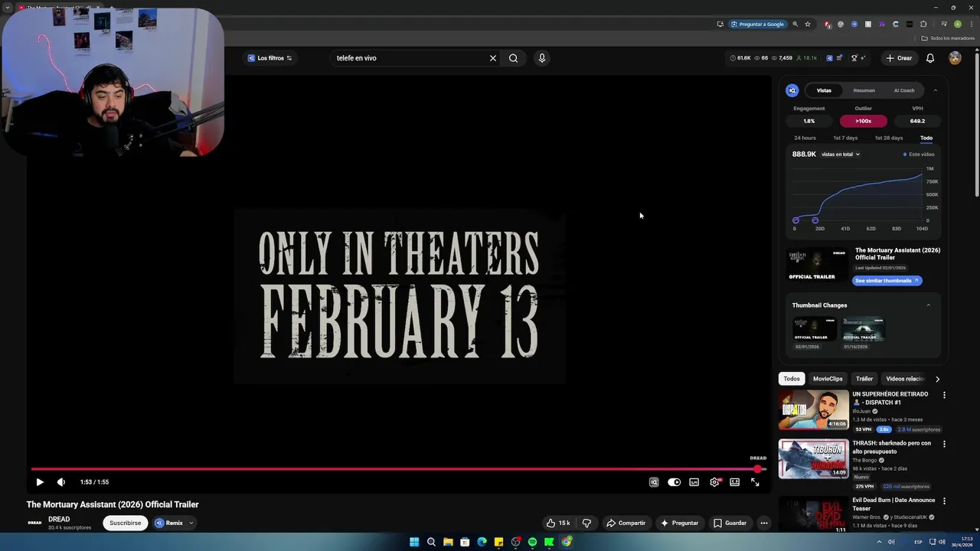Open options for the DISPATCH #1 video
This screenshot has height=551, width=980.
tap(944, 395)
